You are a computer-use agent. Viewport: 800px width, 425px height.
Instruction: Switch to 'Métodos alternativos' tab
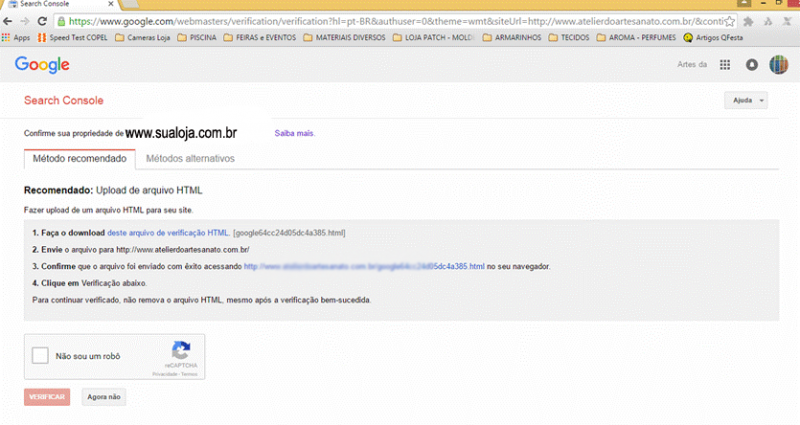pyautogui.click(x=190, y=159)
